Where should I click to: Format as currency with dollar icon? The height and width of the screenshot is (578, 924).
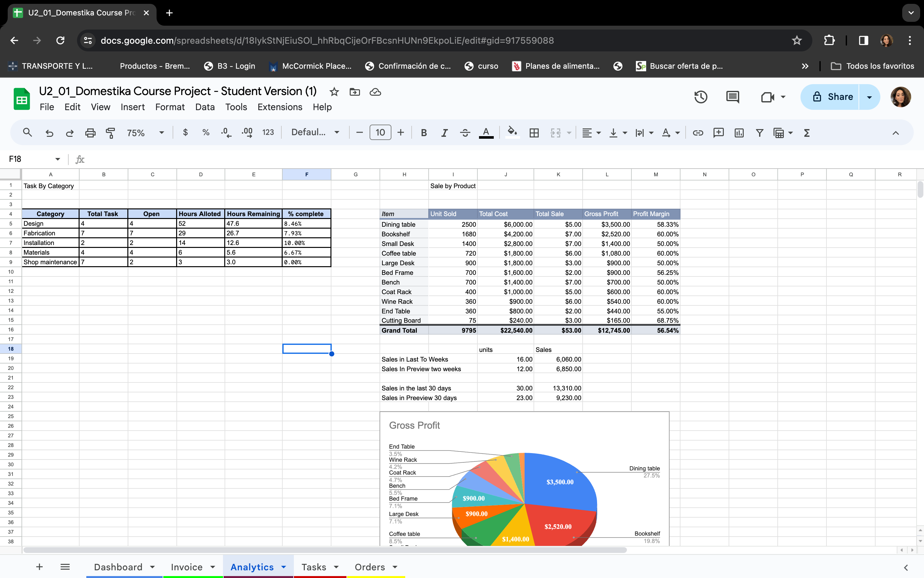click(185, 133)
